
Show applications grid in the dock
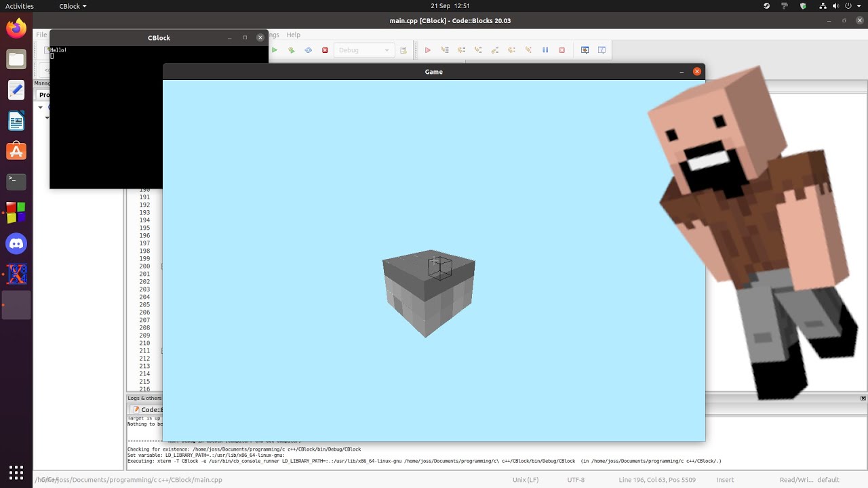16,472
